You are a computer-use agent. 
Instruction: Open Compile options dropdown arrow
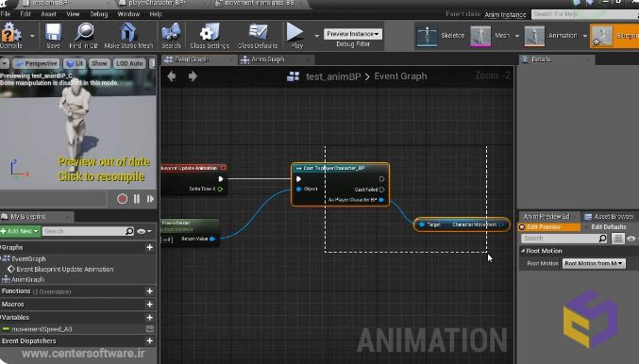33,36
